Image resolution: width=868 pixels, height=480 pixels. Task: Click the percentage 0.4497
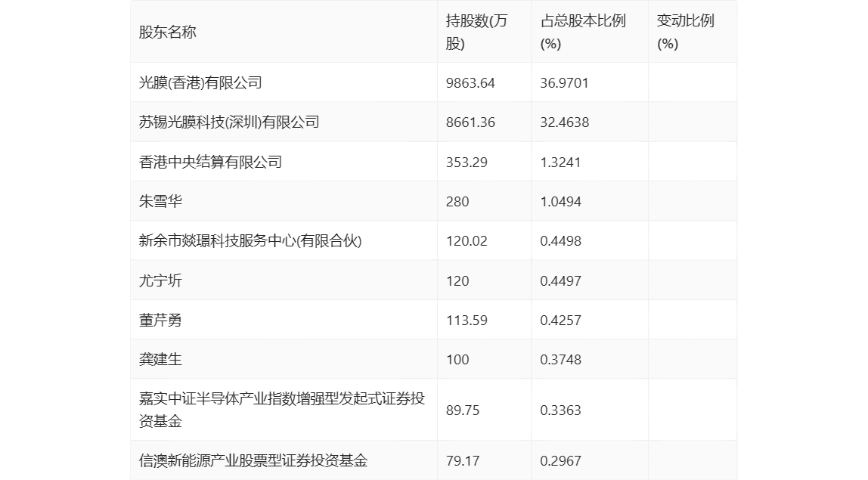point(561,280)
